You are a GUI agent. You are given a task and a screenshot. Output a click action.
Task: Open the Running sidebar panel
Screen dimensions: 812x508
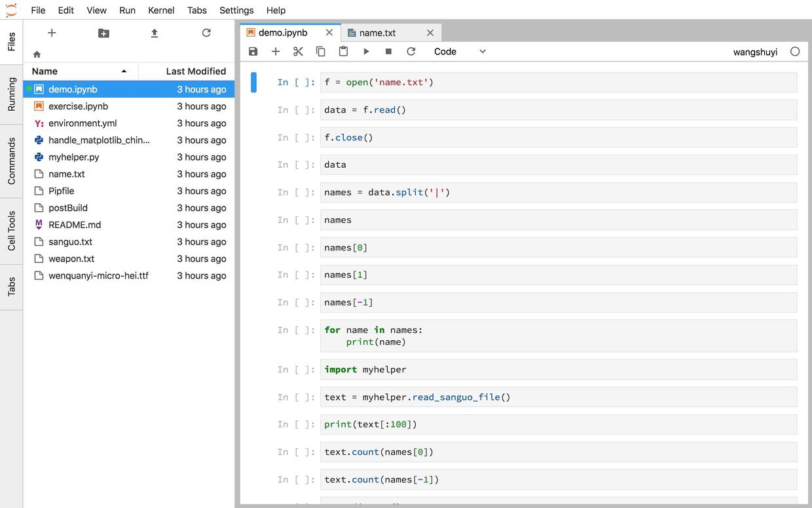point(11,94)
